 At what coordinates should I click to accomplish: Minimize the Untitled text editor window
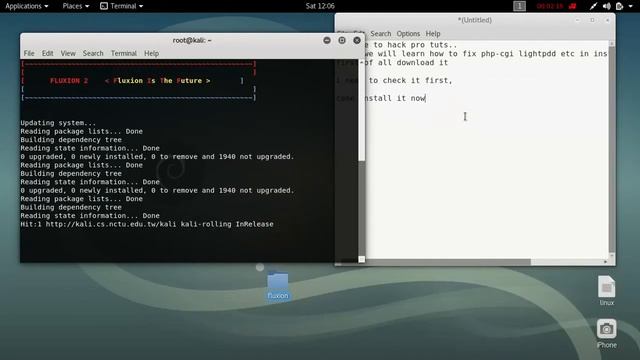point(578,20)
